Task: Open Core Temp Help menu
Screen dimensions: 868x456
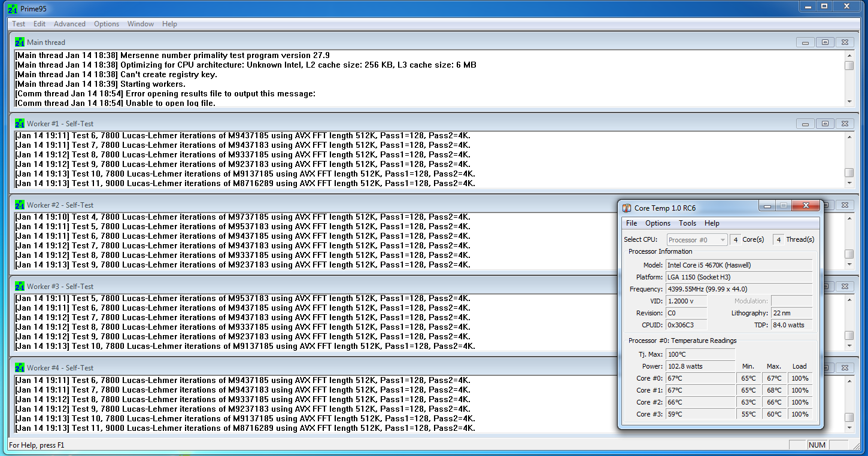Action: click(712, 223)
